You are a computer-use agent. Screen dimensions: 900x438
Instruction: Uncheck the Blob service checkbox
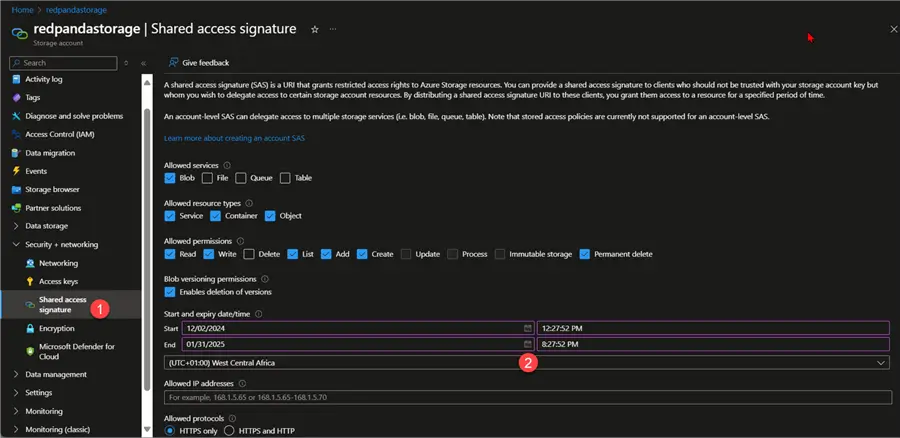tap(169, 178)
